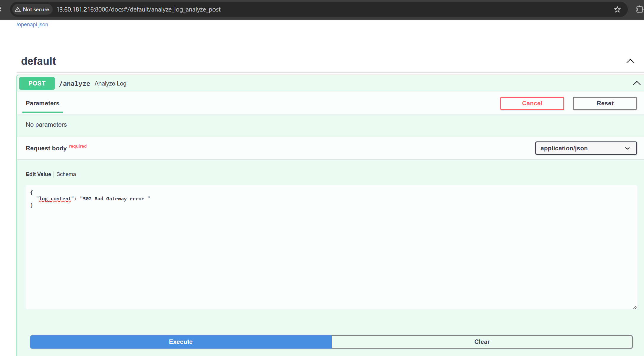This screenshot has height=356, width=644.
Task: Click the default section heading
Action: coord(38,61)
